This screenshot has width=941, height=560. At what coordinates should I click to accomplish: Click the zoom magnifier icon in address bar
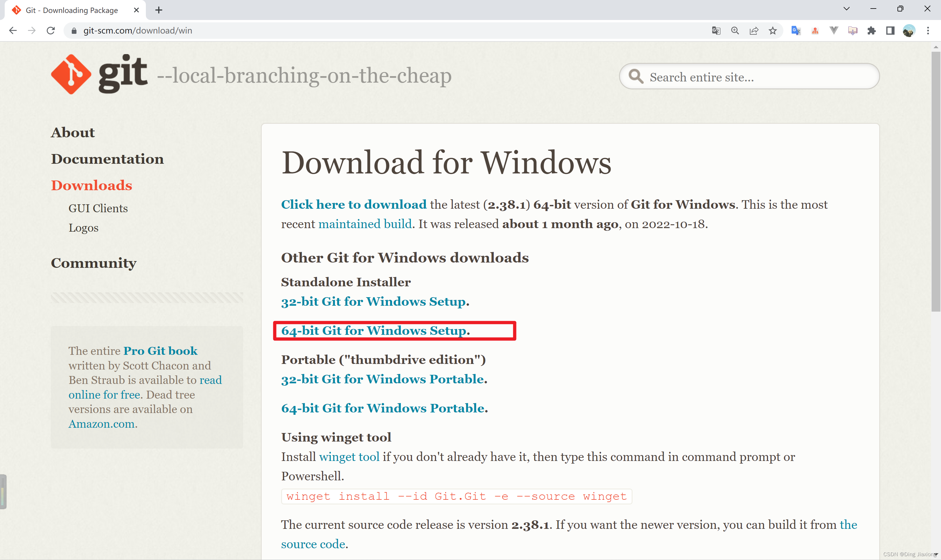click(735, 31)
